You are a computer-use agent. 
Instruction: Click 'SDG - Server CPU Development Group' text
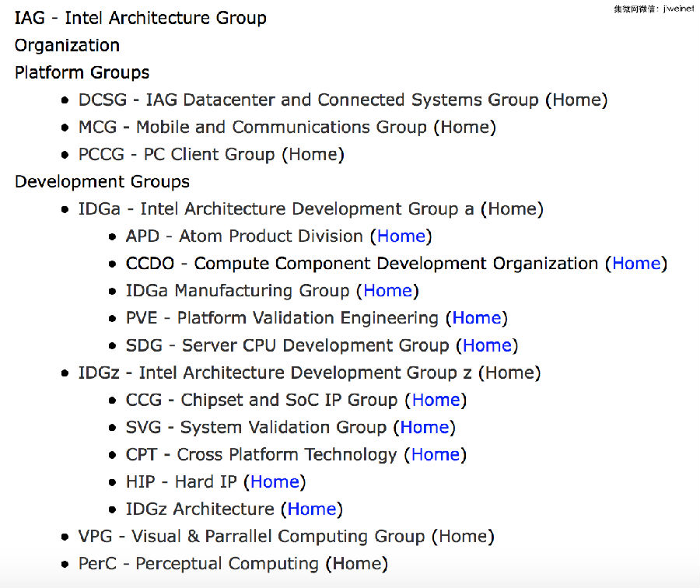tap(287, 345)
